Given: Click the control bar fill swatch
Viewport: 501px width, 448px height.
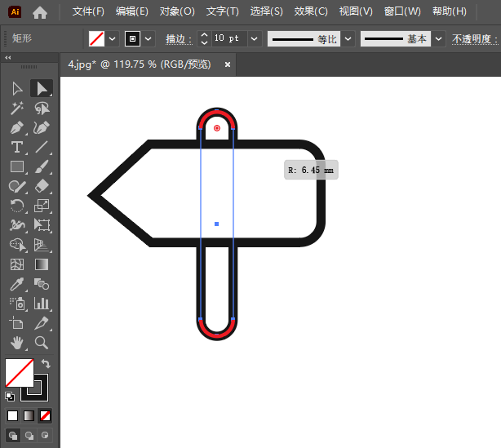Looking at the screenshot, I should [96, 39].
